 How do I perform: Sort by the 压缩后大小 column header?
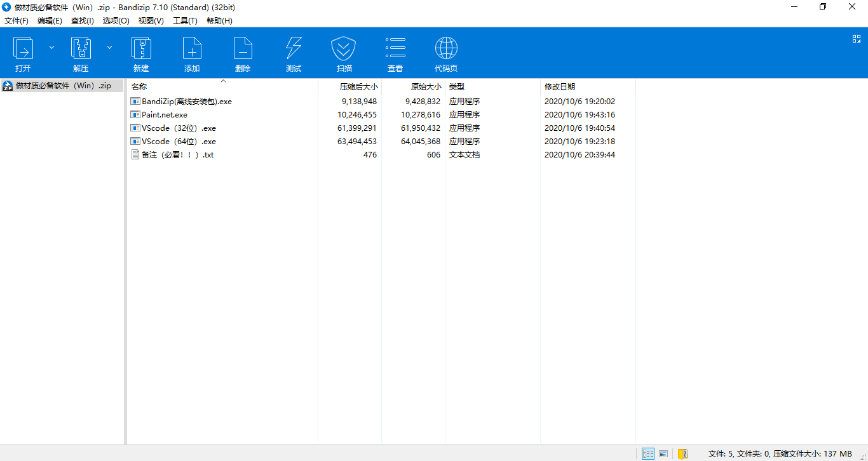(x=350, y=86)
